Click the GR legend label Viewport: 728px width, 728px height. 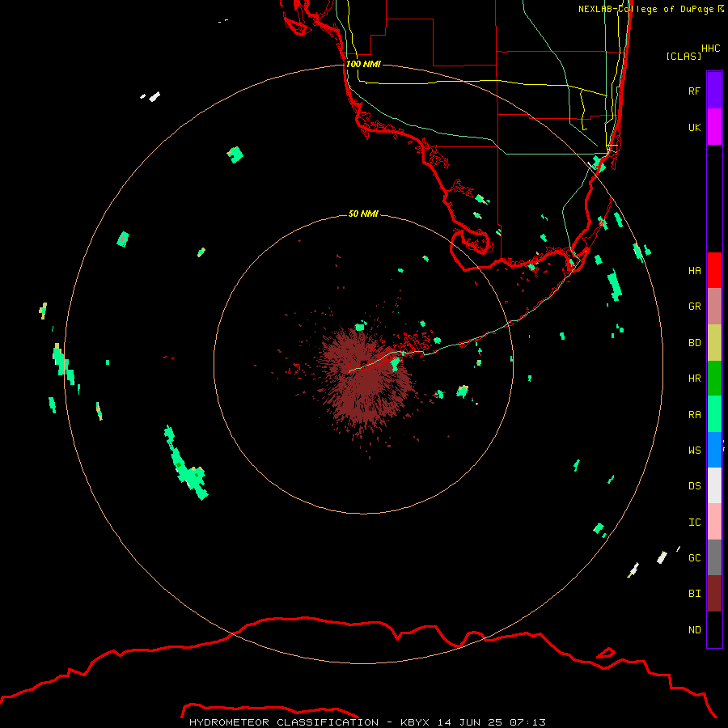pyautogui.click(x=694, y=307)
